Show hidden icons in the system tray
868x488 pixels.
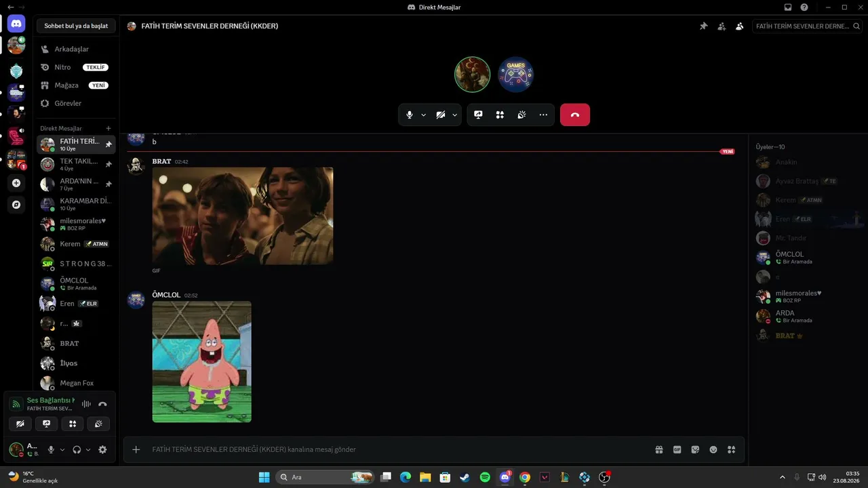pos(783,477)
